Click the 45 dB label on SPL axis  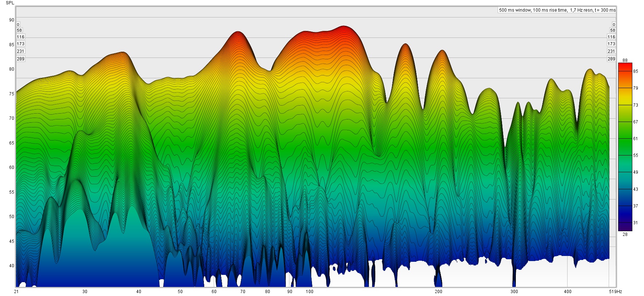click(12, 241)
